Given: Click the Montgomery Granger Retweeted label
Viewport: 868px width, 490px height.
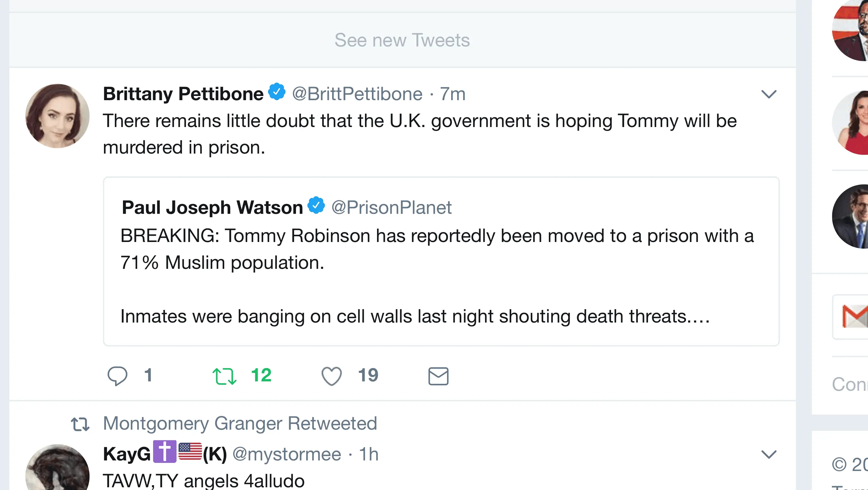Looking at the screenshot, I should click(x=240, y=423).
